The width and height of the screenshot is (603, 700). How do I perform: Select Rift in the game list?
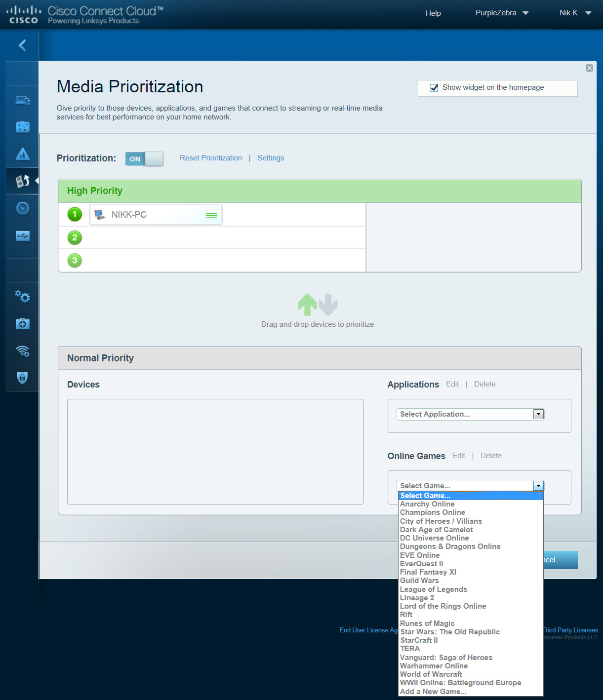471,615
